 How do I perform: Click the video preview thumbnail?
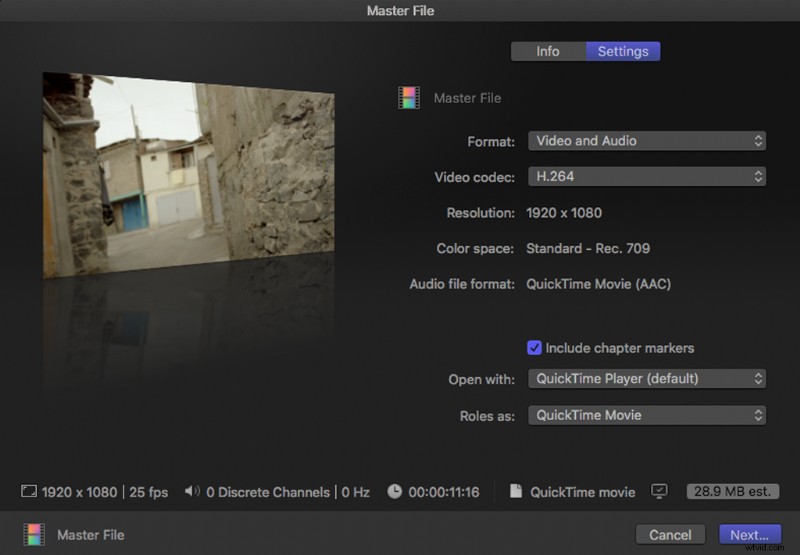[189, 175]
